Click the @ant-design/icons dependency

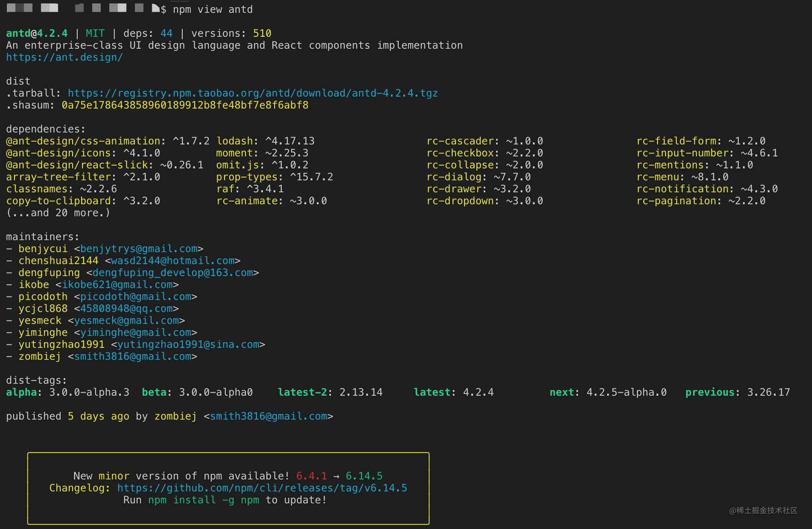[83, 153]
